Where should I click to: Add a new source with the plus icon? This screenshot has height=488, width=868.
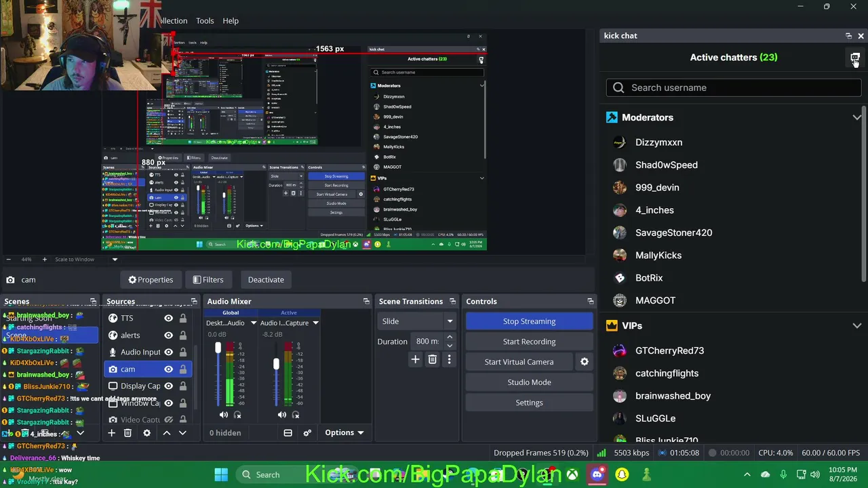[111, 433]
